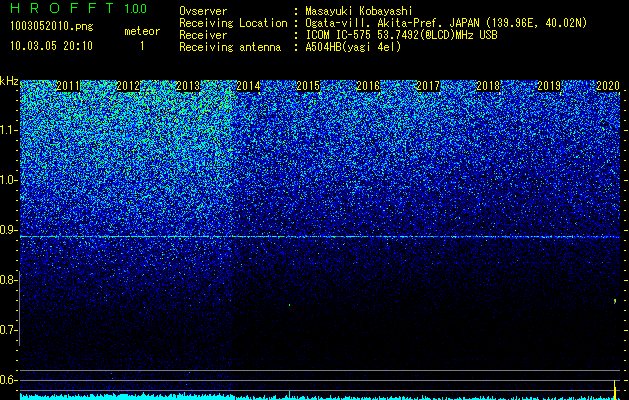Click the Ovserver name Masayuki Kobayashi
The image size is (629, 400).
pos(359,11)
